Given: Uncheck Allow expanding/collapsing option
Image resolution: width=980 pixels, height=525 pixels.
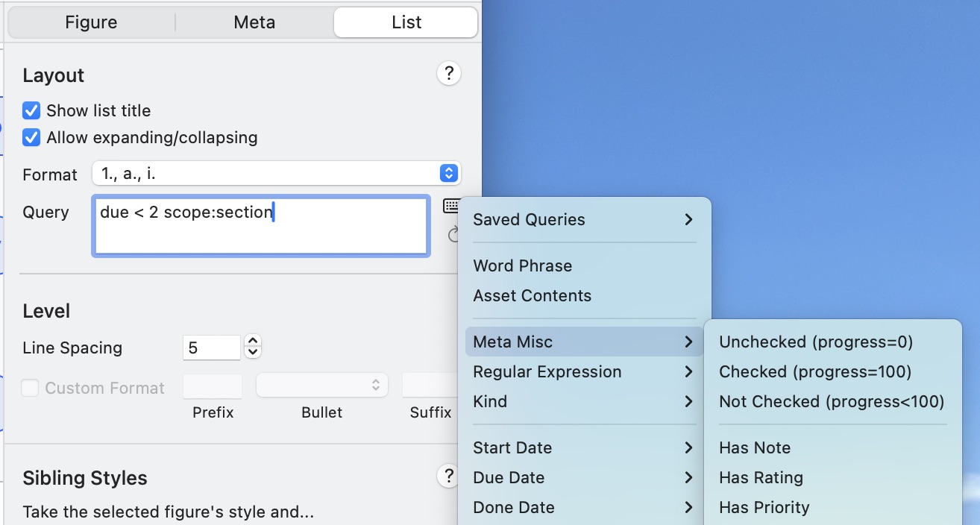Looking at the screenshot, I should (x=31, y=138).
